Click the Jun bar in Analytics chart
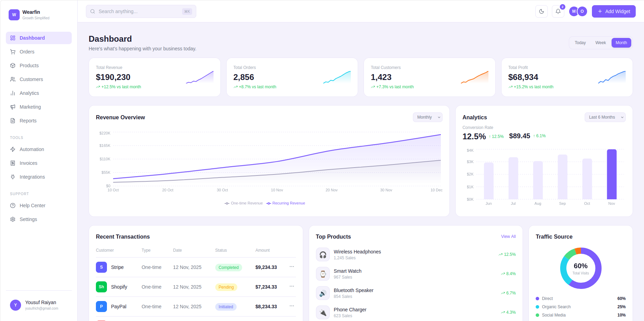644x321 pixels. click(489, 181)
